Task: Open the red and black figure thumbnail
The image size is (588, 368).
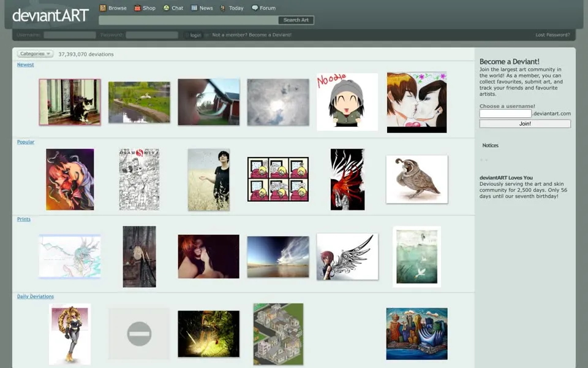Action: tap(348, 180)
